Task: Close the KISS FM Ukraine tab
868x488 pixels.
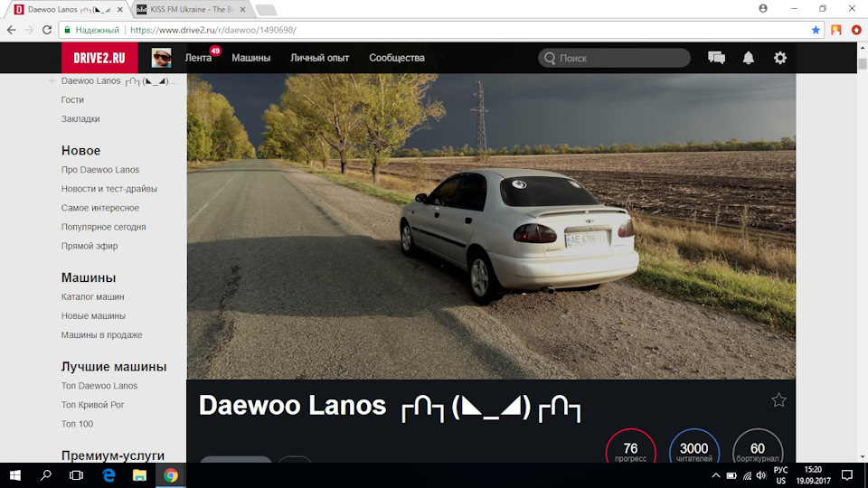Action: click(x=242, y=9)
